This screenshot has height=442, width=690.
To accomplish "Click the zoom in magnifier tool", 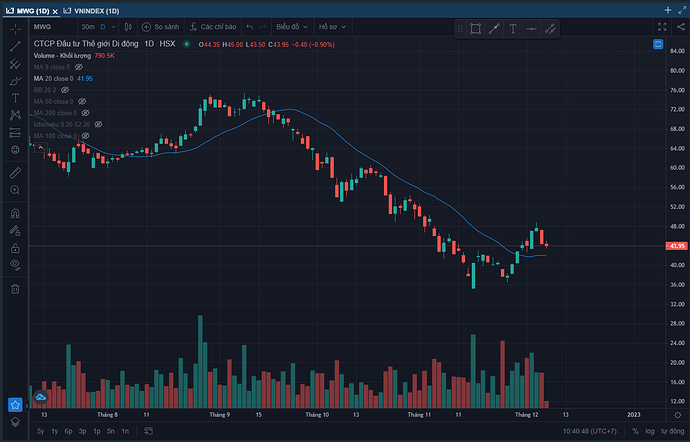I will [15, 189].
